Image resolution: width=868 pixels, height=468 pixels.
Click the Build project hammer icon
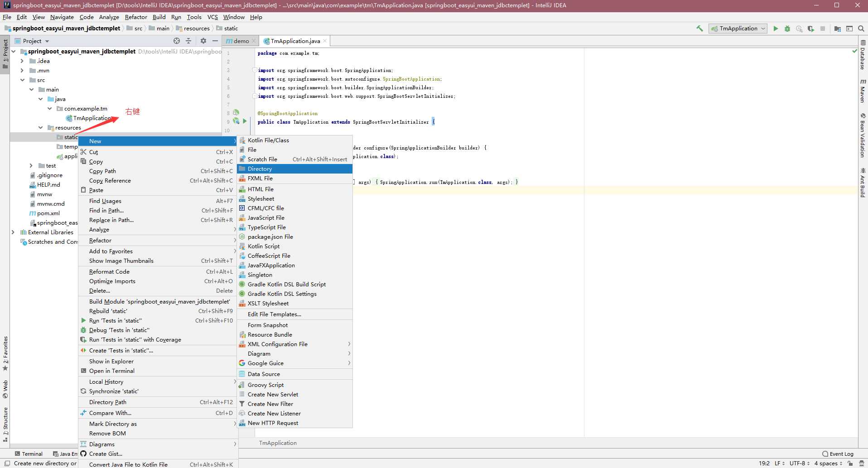(x=700, y=29)
